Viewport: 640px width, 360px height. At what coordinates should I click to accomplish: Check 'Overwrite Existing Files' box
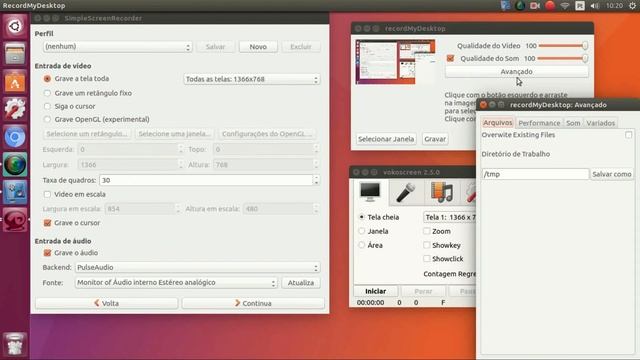point(629,135)
